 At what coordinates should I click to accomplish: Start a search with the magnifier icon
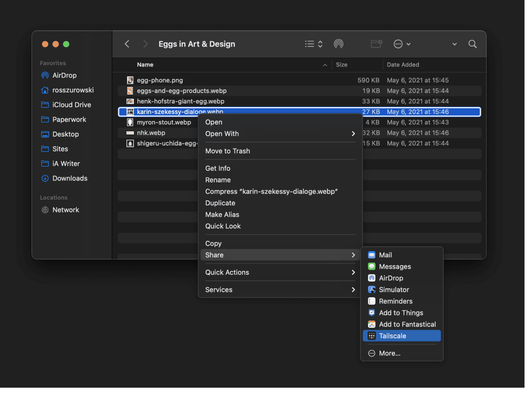[472, 44]
